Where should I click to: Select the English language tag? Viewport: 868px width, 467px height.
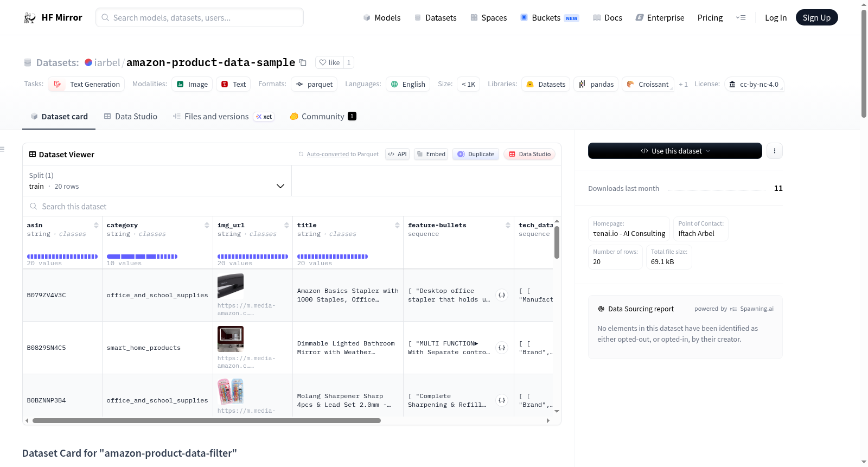pyautogui.click(x=408, y=84)
